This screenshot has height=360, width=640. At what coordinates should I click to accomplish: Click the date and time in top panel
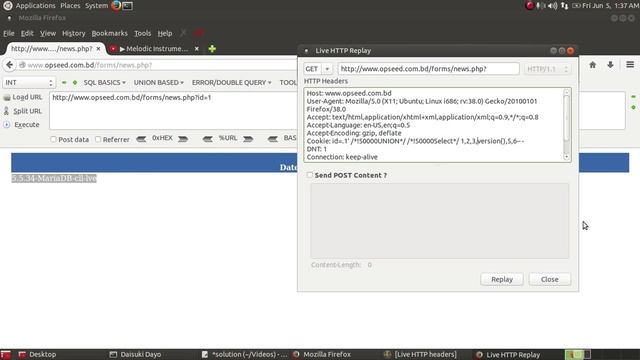611,6
